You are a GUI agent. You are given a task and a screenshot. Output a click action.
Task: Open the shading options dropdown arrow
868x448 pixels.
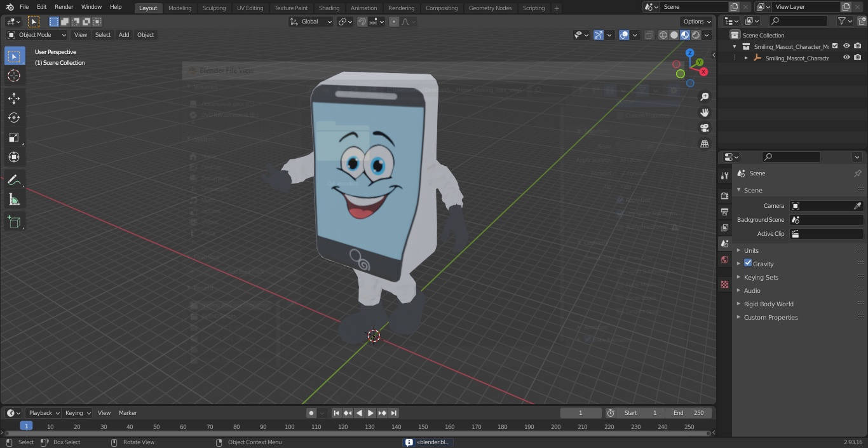click(x=707, y=35)
